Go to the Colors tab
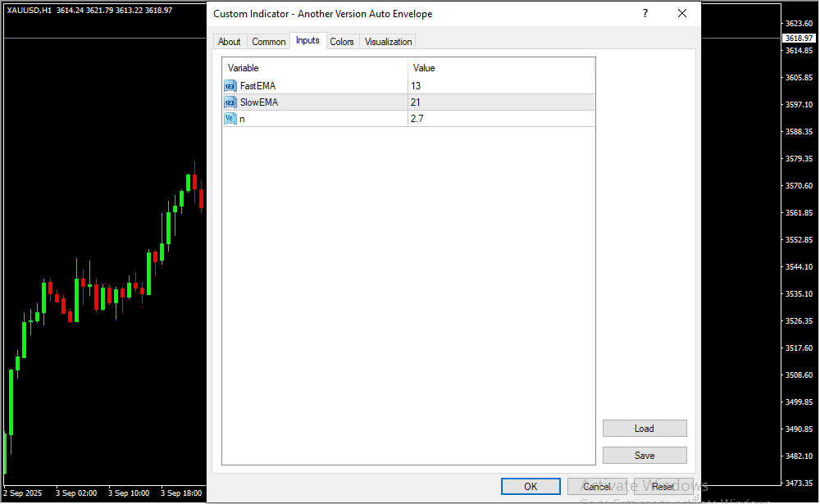This screenshot has width=820, height=504. pos(342,42)
